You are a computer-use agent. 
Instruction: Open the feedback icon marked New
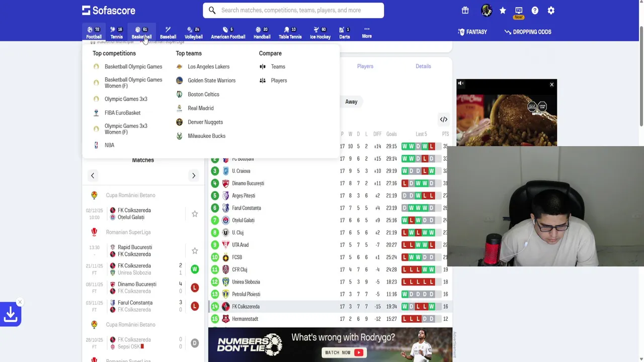pyautogui.click(x=519, y=13)
